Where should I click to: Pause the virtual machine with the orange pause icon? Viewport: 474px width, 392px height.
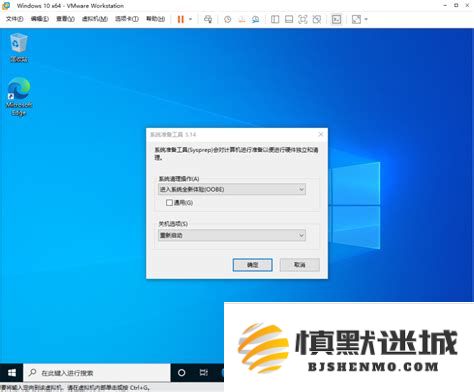181,19
